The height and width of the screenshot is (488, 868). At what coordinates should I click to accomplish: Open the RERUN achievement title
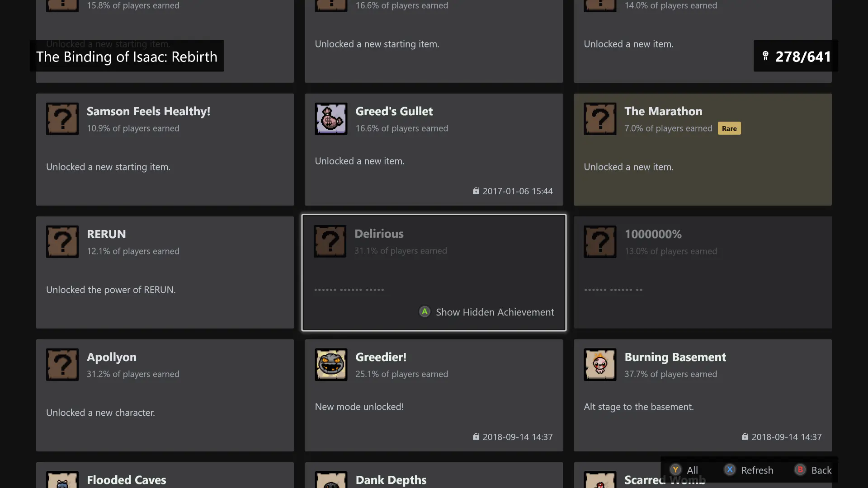tap(106, 234)
